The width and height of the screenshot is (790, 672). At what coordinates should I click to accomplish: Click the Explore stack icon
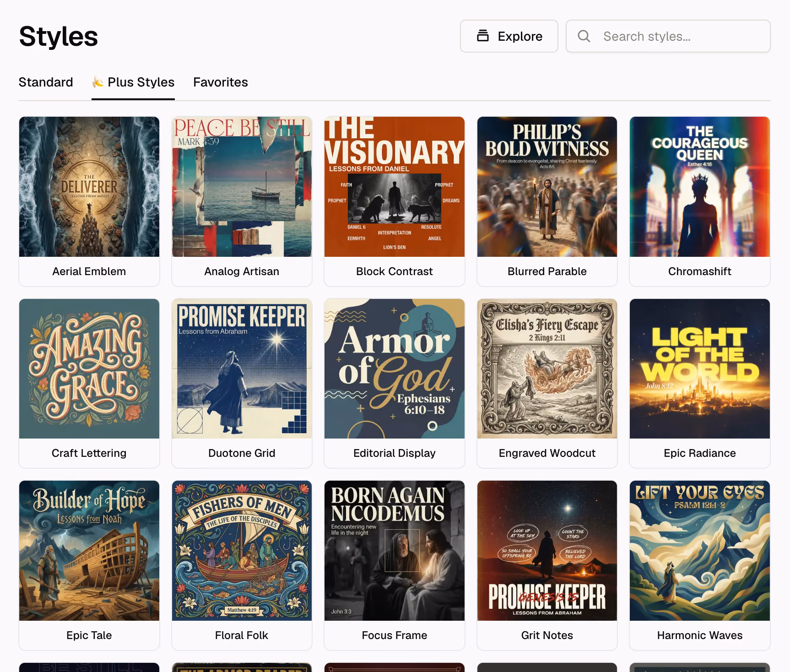point(483,36)
